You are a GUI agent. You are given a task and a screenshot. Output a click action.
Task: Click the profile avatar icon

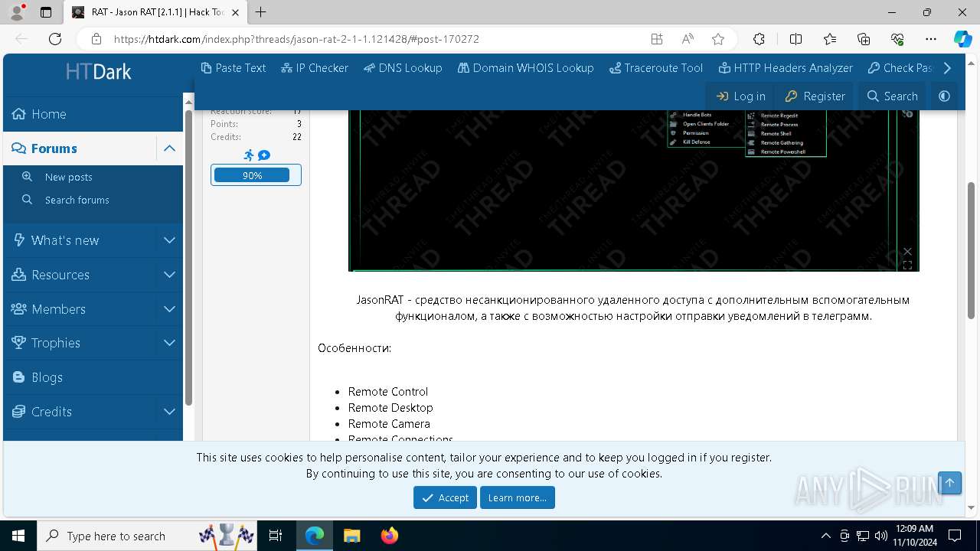pyautogui.click(x=17, y=12)
